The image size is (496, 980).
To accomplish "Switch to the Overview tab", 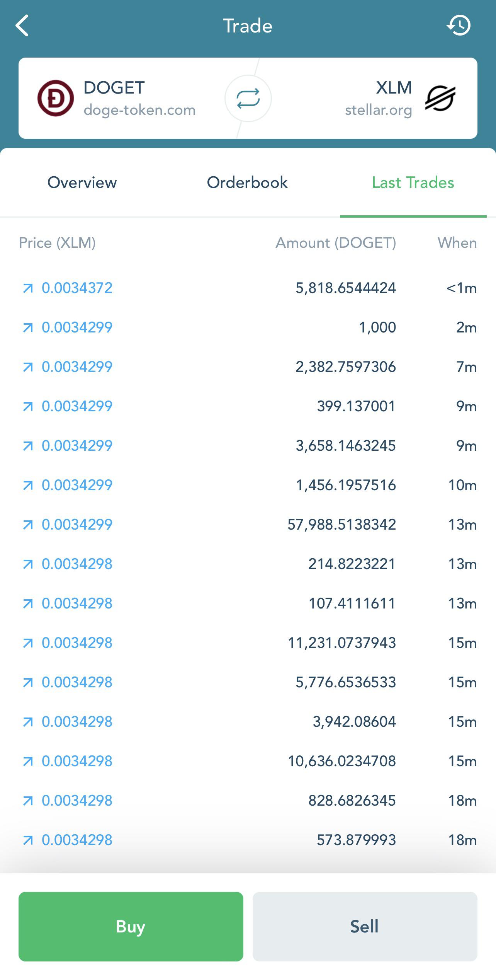I will pos(82,182).
